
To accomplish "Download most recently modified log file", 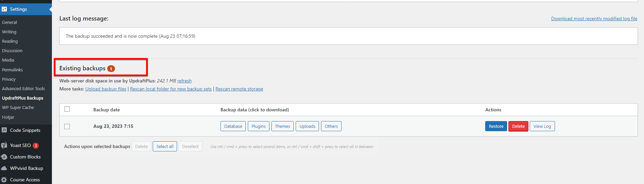I will (594, 19).
